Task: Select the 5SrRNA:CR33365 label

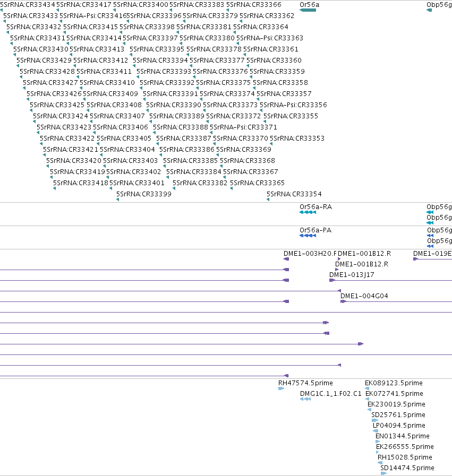Action: (257, 183)
